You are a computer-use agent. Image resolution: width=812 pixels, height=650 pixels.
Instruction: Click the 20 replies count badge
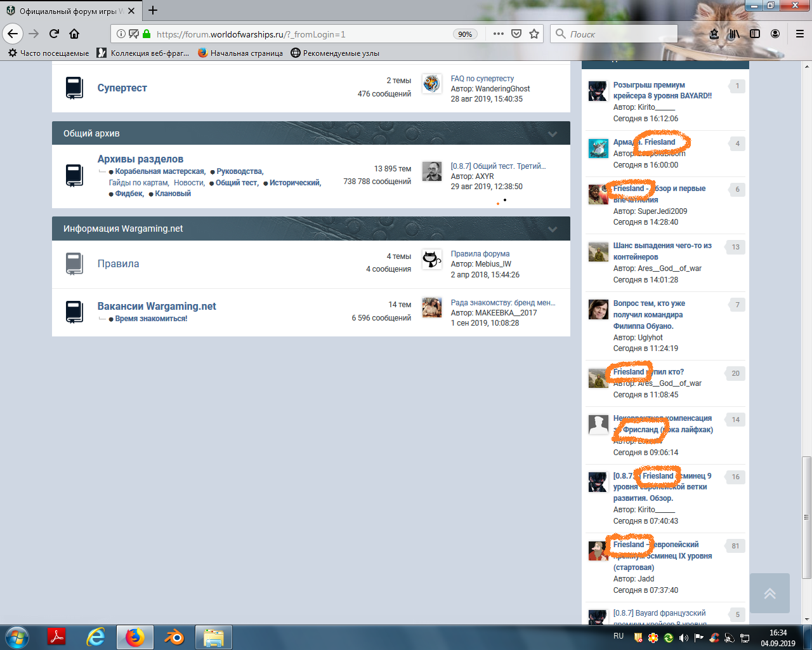735,373
